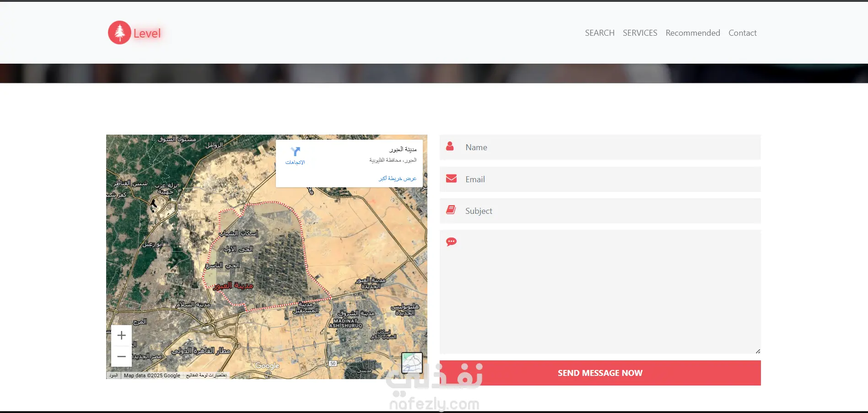Click the مدينة المستقبل map label
Image resolution: width=868 pixels, height=413 pixels.
coord(306,307)
